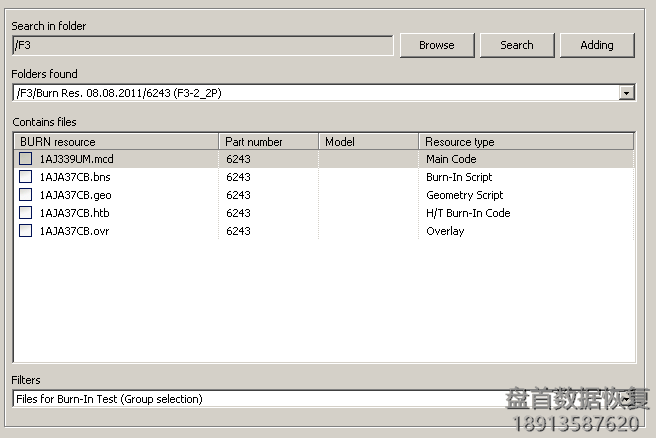Viewport: 656px width, 438px height.
Task: Select the Geometry Script cell
Action: pos(464,195)
